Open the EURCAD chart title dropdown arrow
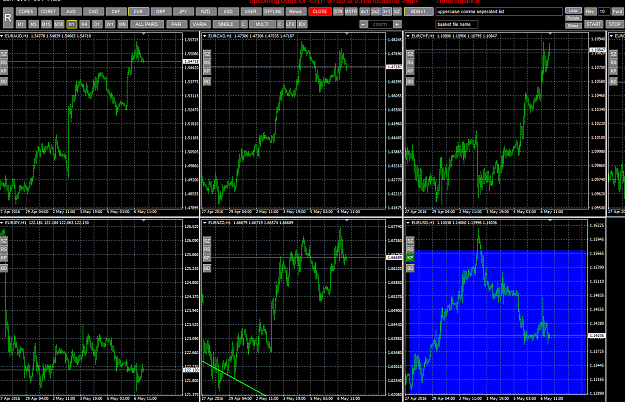The height and width of the screenshot is (402, 625). tap(205, 36)
